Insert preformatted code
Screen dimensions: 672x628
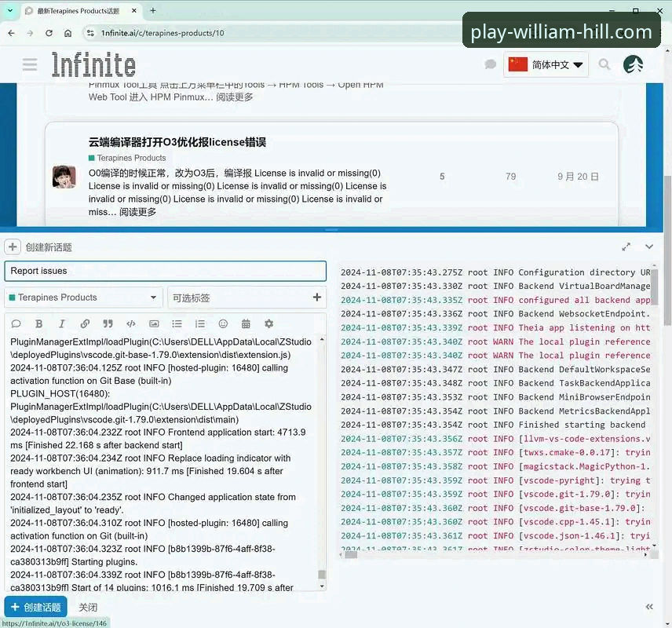click(131, 323)
